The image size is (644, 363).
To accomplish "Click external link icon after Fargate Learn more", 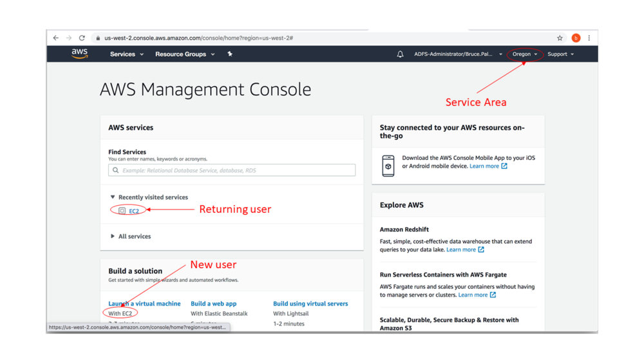I will click(x=493, y=295).
